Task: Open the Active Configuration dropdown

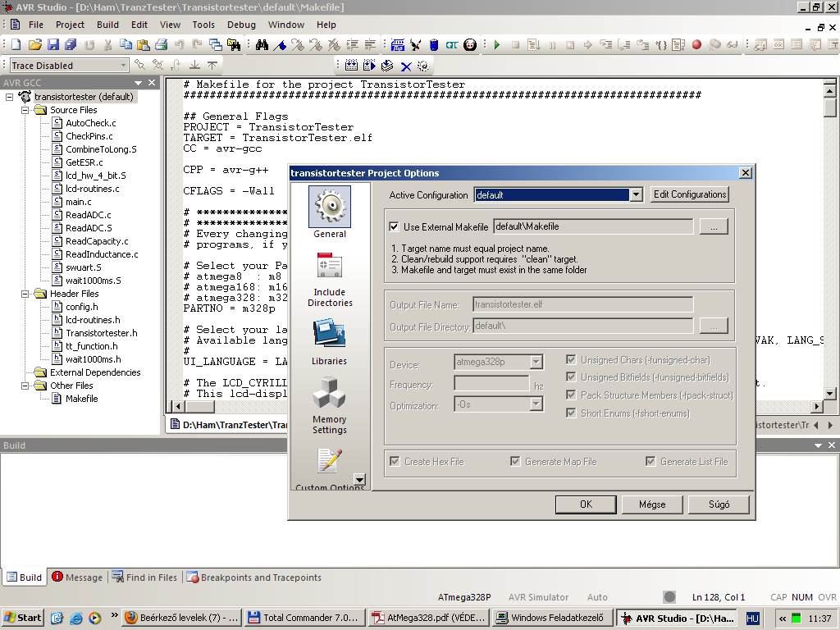Action: pyautogui.click(x=636, y=195)
